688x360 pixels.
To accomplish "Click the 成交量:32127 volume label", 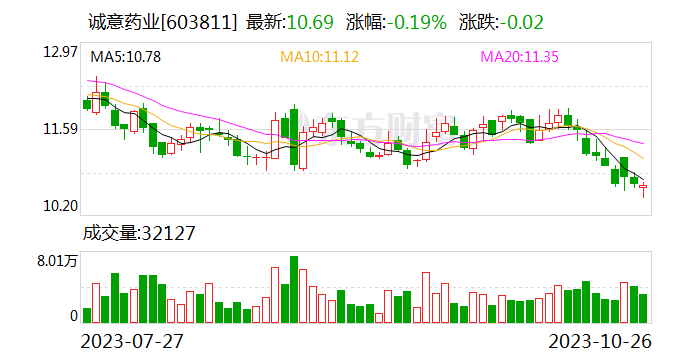I will (139, 234).
